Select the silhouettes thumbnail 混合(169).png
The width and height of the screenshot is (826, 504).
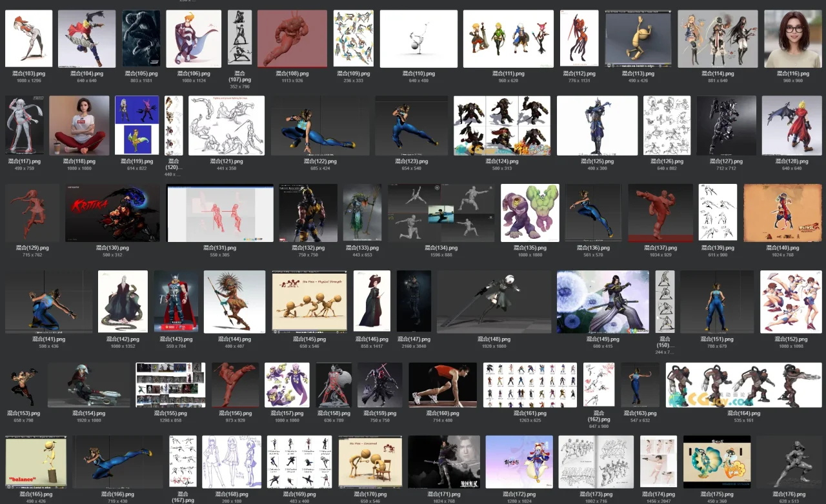[x=299, y=461]
